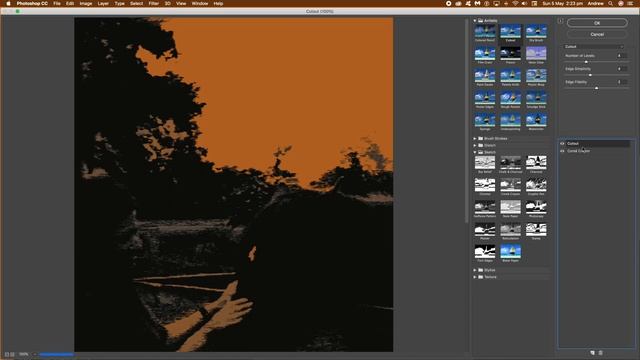640x360 pixels.
Task: Create a new effect layer
Action: (593, 353)
